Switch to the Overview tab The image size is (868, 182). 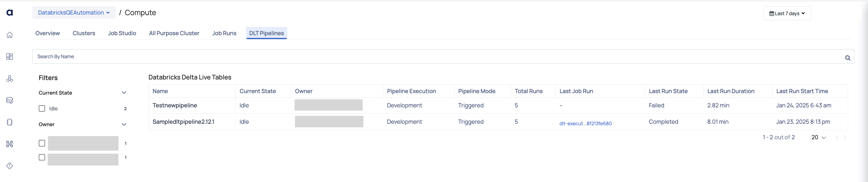coord(48,33)
